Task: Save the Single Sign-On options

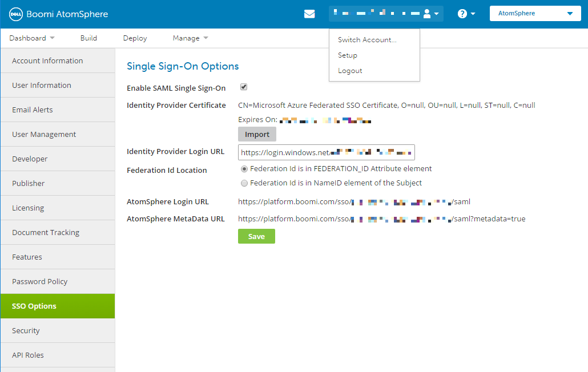Action: click(x=256, y=236)
